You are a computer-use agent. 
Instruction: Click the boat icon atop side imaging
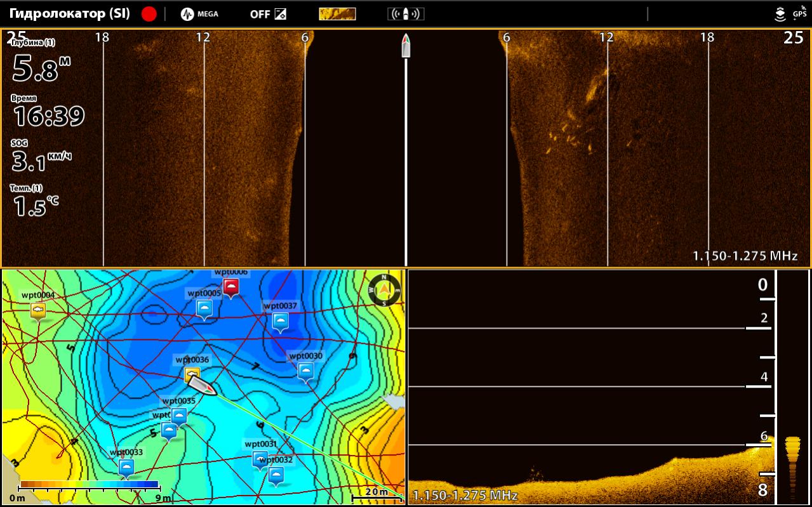point(406,46)
